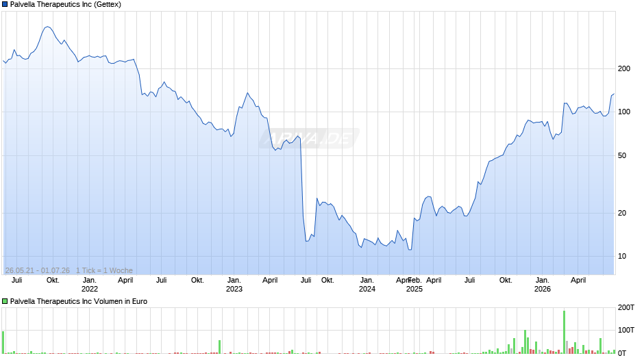Click the price peak near Okt. 2021

pyautogui.click(x=48, y=27)
